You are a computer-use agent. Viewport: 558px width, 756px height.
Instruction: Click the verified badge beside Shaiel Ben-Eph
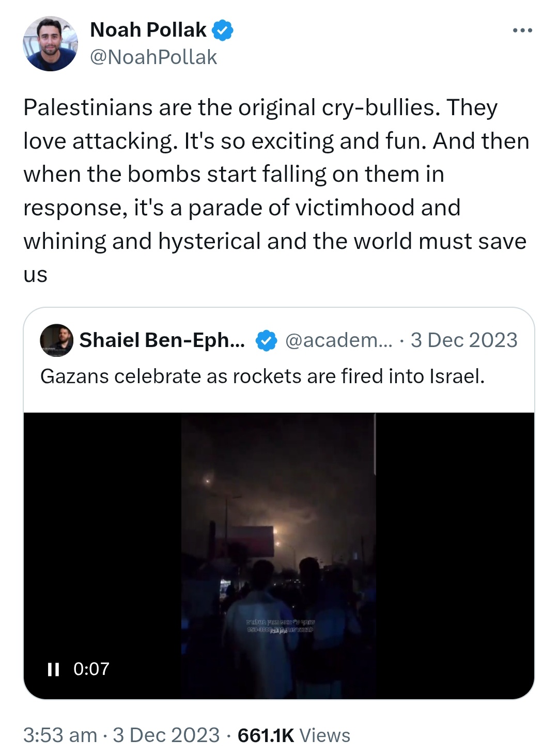(267, 340)
